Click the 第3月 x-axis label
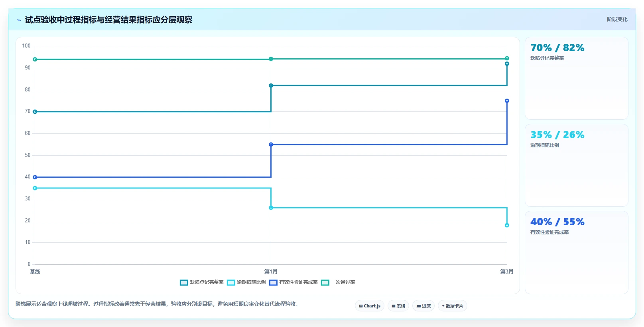The height and width of the screenshot is (327, 644). (507, 272)
